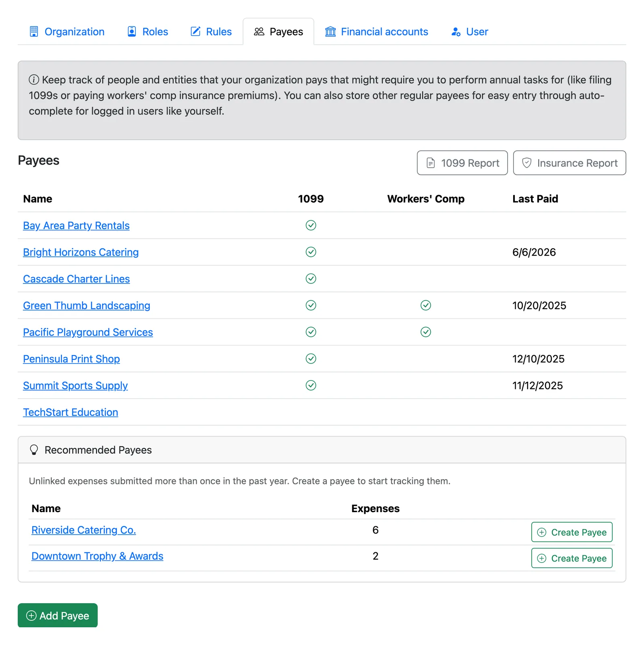Click the User gear-person icon
Viewport: 644px width, 645px height.
pos(456,31)
